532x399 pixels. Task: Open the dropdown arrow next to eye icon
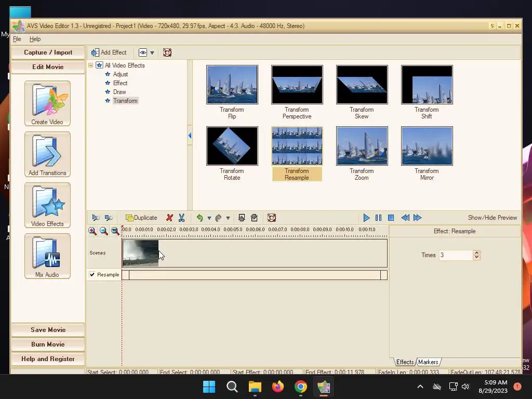coord(152,52)
